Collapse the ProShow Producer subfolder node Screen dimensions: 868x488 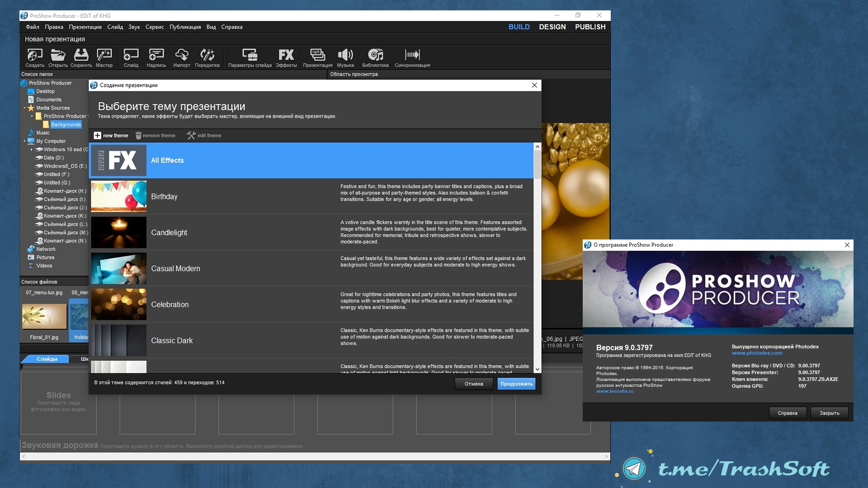point(32,116)
